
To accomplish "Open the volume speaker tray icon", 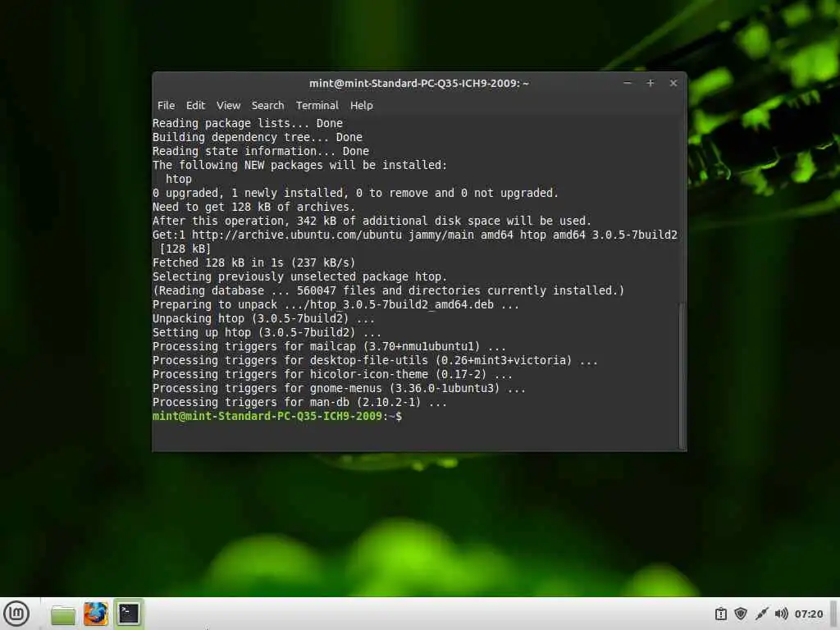I will click(x=781, y=614).
